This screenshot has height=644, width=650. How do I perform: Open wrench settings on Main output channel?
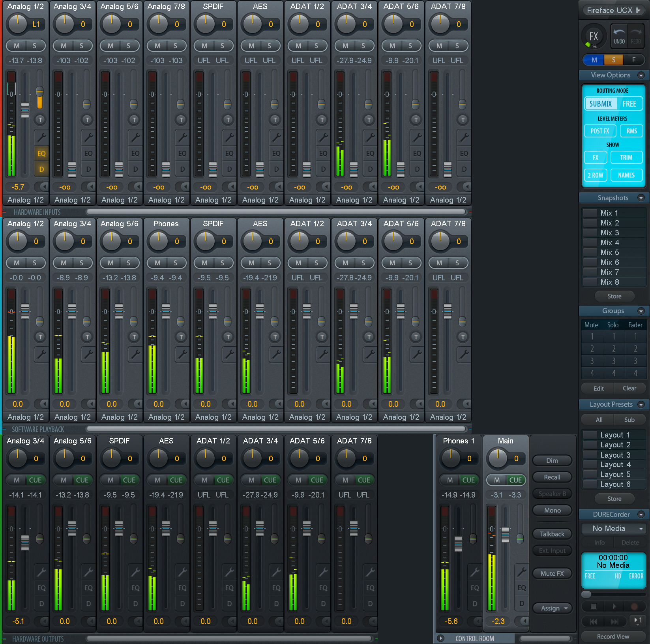pyautogui.click(x=522, y=571)
